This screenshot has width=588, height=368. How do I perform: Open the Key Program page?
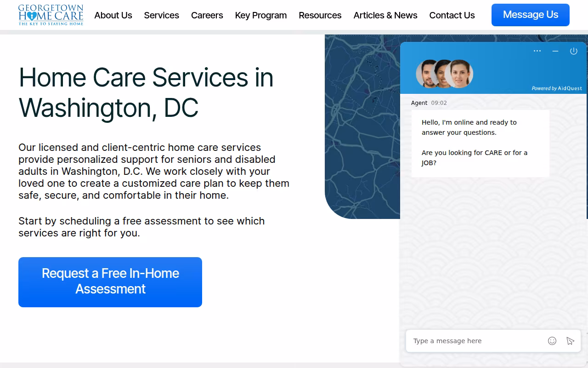[261, 15]
